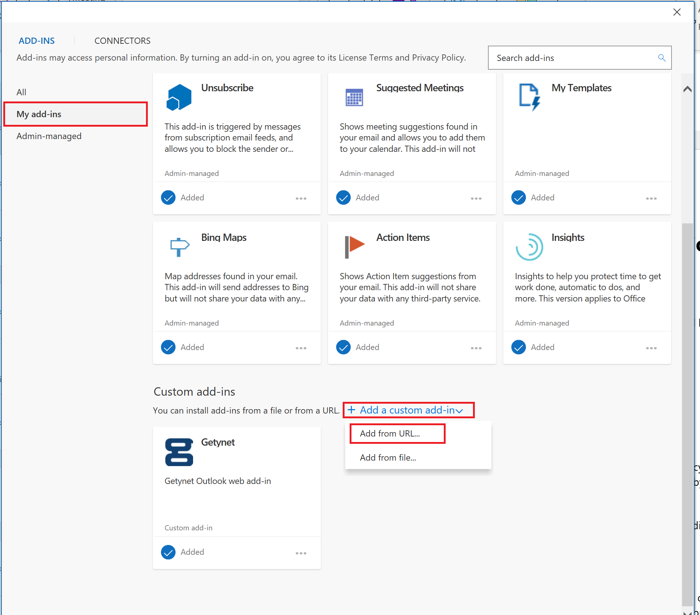Click the scroll up arrow
Viewport: 700px width, 615px height.
click(x=688, y=89)
